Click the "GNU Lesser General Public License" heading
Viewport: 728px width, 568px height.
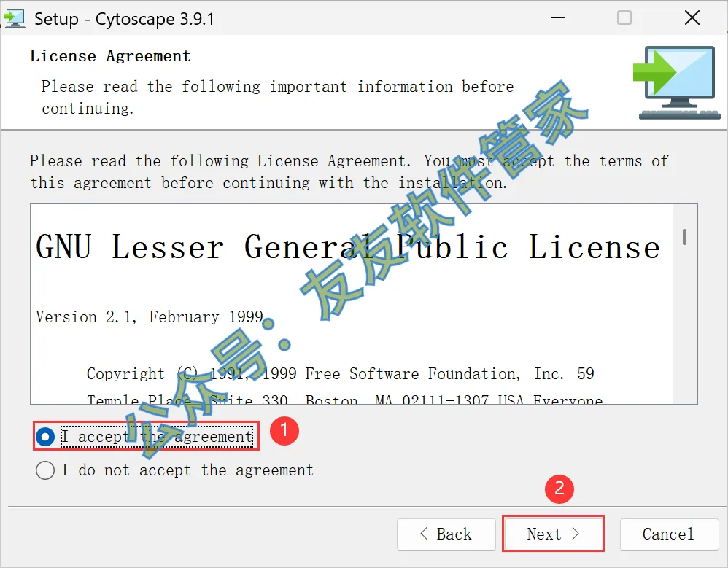click(348, 247)
